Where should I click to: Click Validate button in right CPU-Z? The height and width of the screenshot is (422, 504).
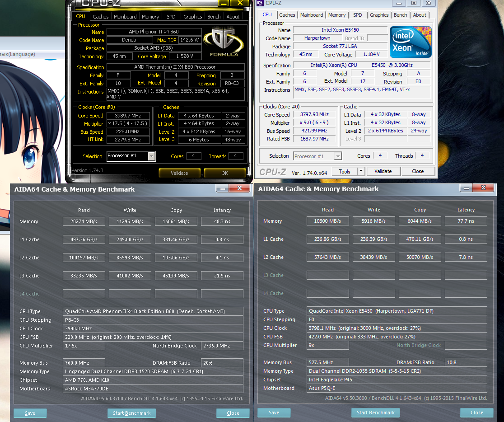click(x=383, y=171)
